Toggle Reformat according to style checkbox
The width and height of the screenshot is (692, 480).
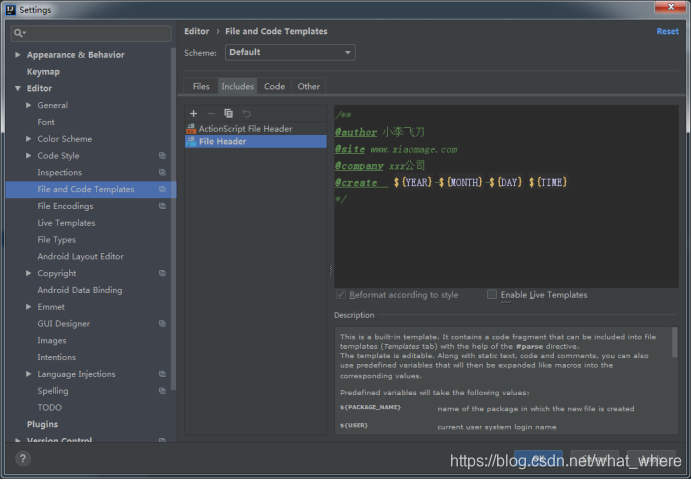pyautogui.click(x=341, y=294)
